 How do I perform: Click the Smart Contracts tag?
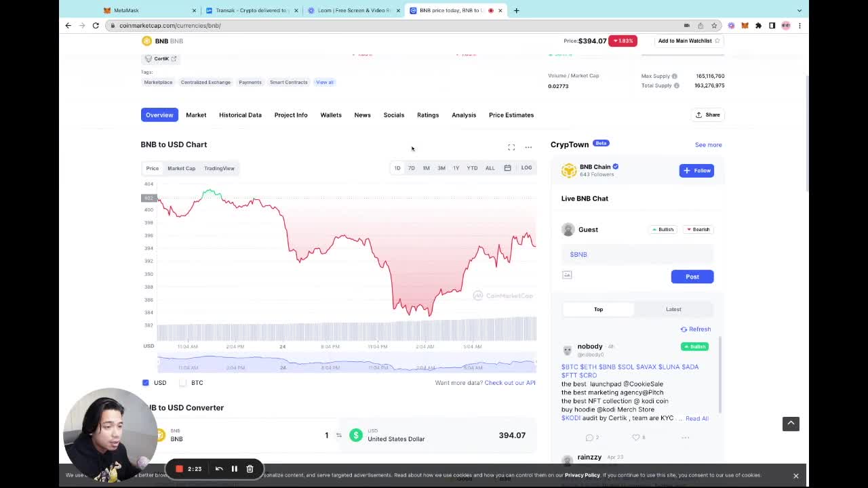pyautogui.click(x=288, y=82)
